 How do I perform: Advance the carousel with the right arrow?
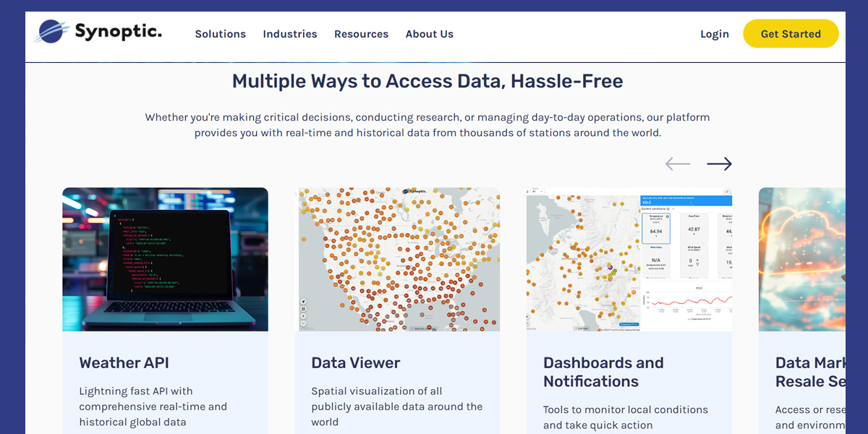[719, 164]
